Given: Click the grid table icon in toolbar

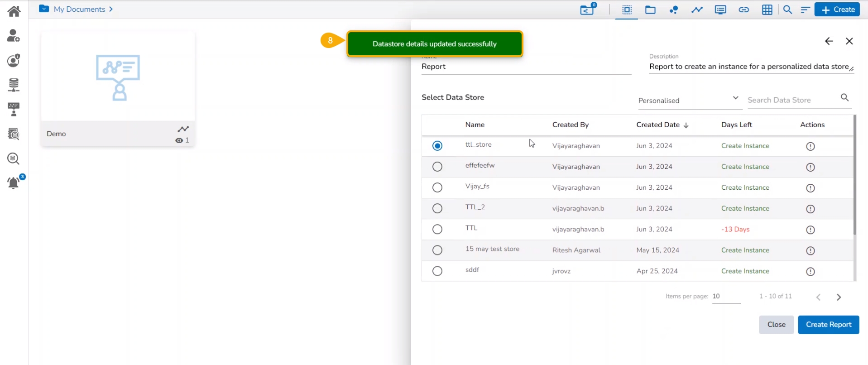Looking at the screenshot, I should click(x=767, y=10).
